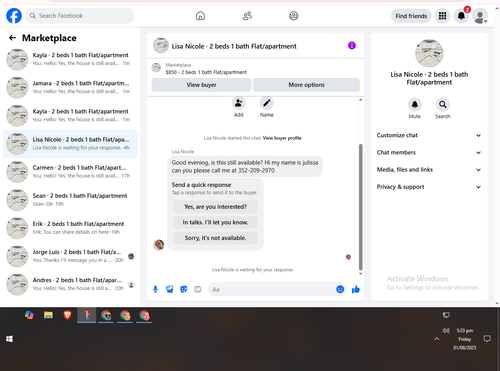Viewport: 500px width, 371px height.
Task: Select the Lisa Nicole conversation row
Action: click(x=70, y=144)
